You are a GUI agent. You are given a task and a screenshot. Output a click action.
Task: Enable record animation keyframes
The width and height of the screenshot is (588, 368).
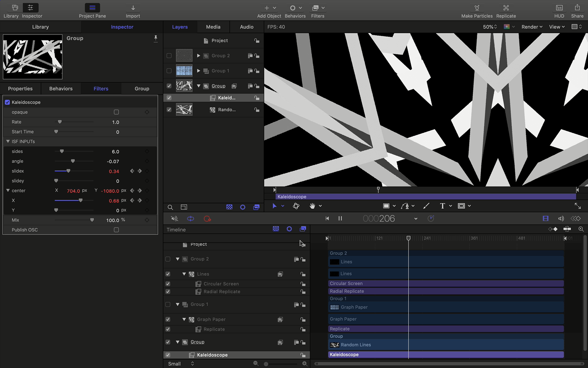click(207, 218)
